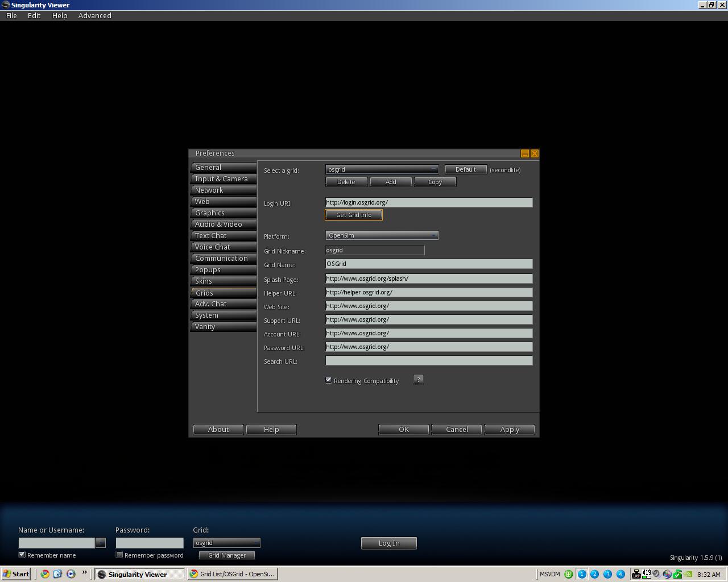Toggle the Rendering Compatibility checkbox
728x582 pixels.
[x=329, y=380]
